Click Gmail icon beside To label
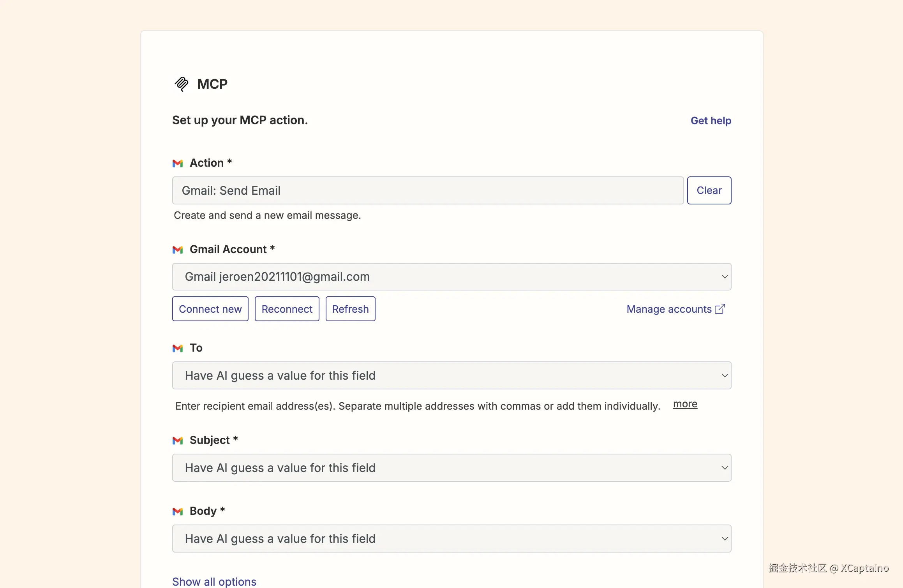The image size is (903, 588). click(x=178, y=348)
